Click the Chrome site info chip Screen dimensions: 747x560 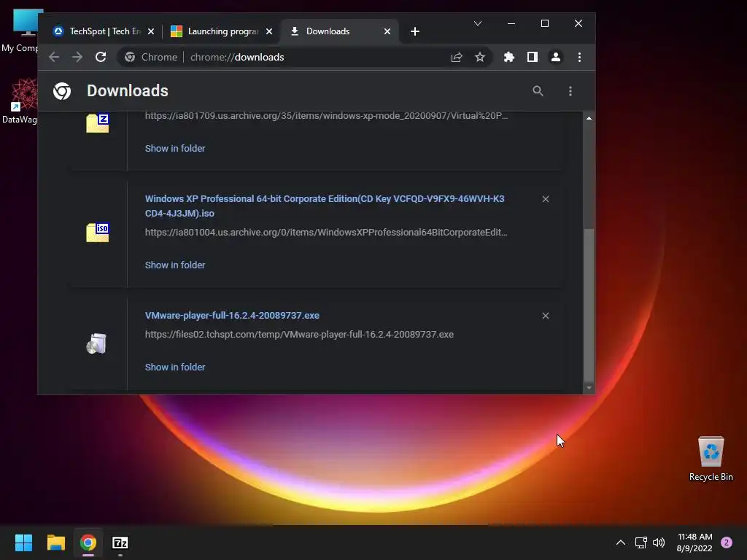150,57
